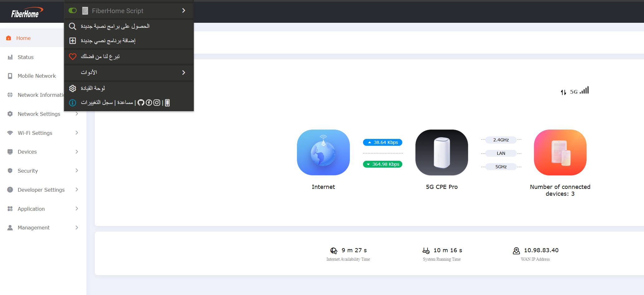Open the الأدوات tools menu item
644x295 pixels.
(x=89, y=72)
